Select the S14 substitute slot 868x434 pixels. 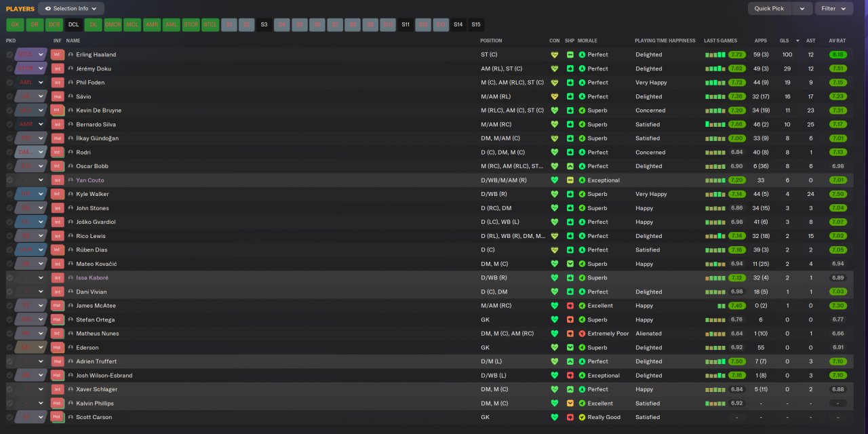[x=458, y=24]
